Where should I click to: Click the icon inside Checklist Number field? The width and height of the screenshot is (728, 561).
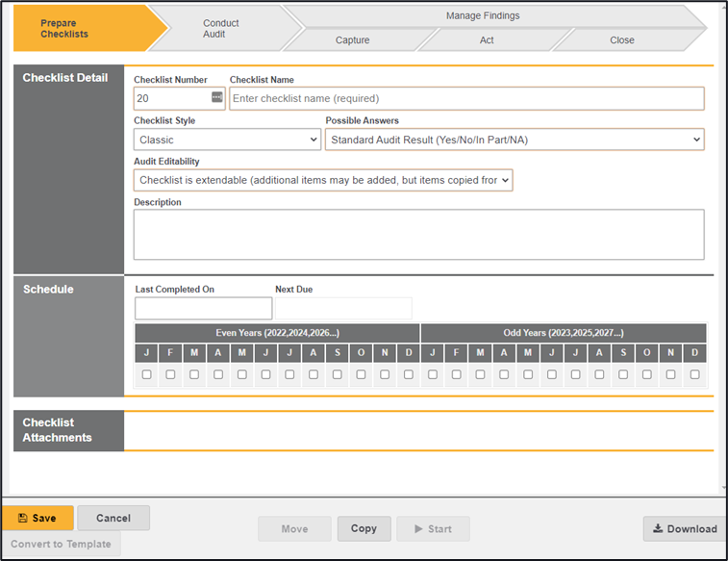click(x=216, y=98)
